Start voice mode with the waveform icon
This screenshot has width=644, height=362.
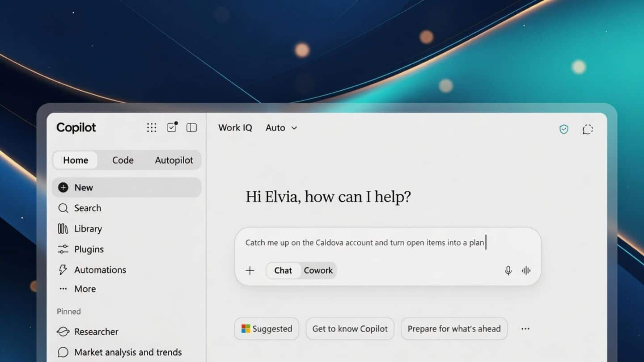(x=526, y=270)
